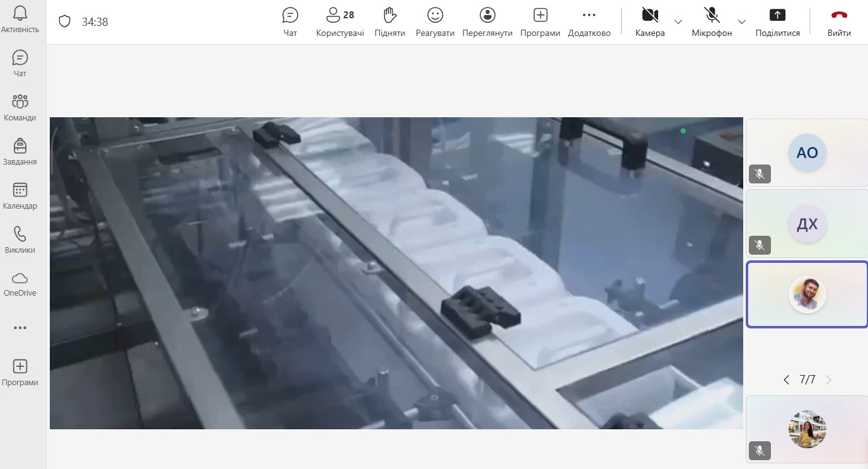
Task: Open the Реагувати reactions menu
Action: click(x=435, y=21)
